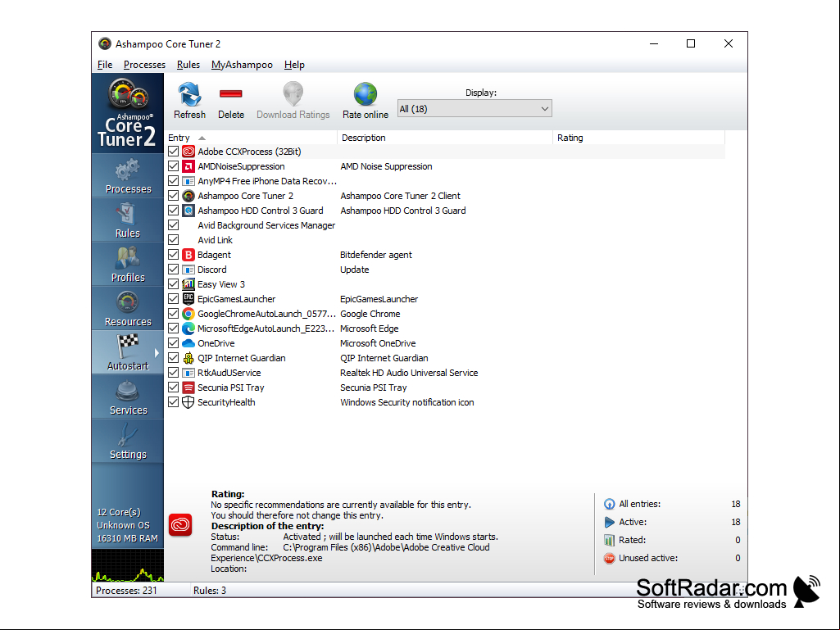Uncheck the EpicGamesLauncher checkbox

click(173, 298)
